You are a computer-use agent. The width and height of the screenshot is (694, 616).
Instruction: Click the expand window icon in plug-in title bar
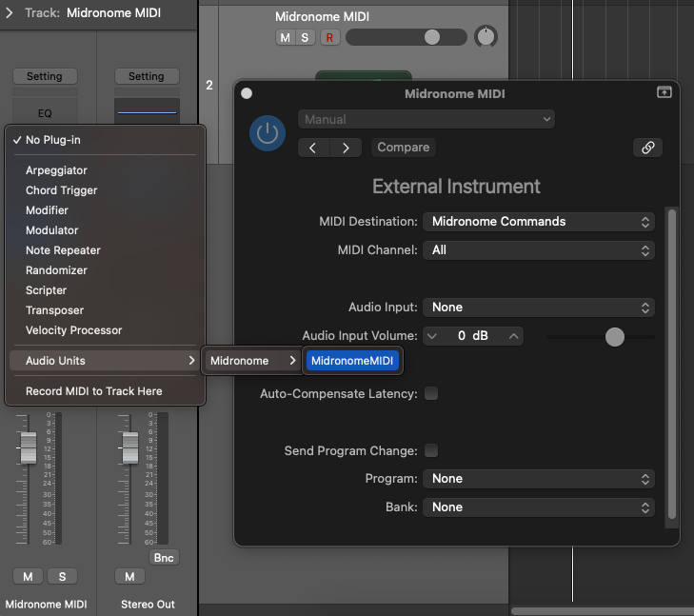[664, 93]
